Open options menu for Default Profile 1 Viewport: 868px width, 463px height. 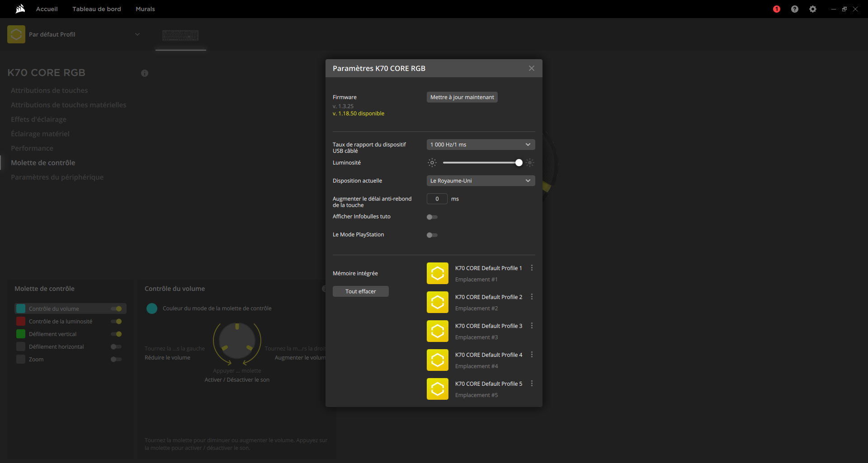click(x=532, y=268)
